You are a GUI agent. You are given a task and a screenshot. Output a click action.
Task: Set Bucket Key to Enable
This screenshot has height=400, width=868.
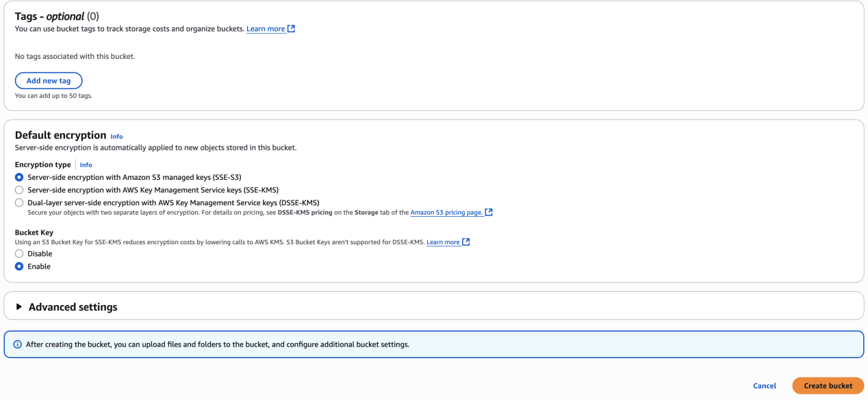(x=19, y=267)
